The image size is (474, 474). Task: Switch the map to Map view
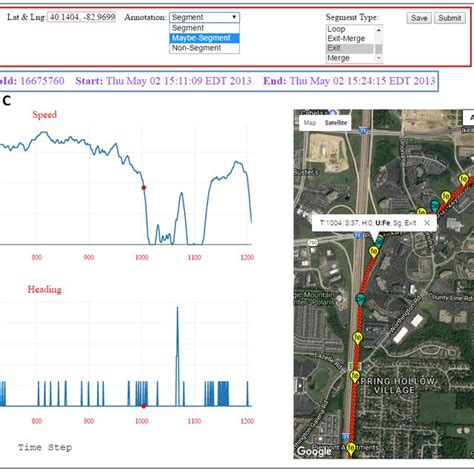pos(310,123)
